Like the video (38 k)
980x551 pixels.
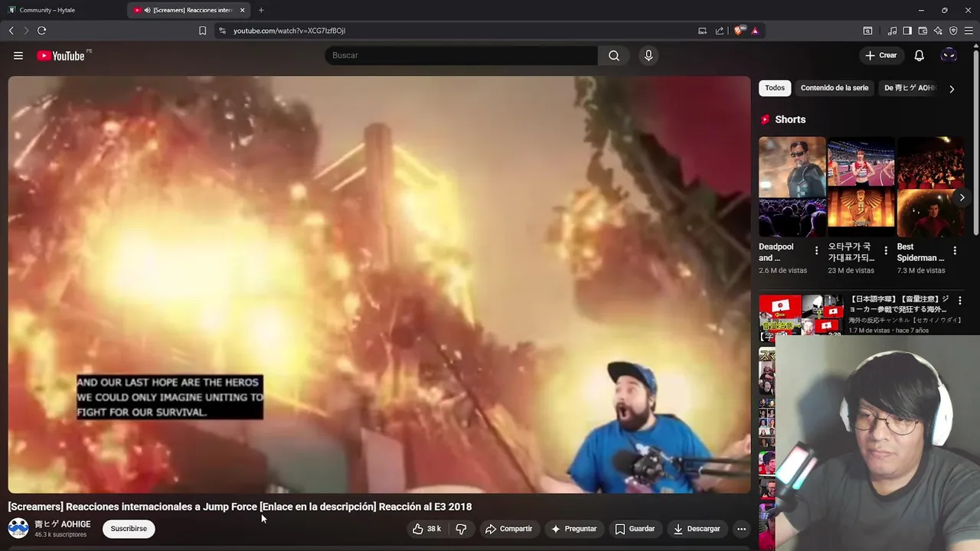pos(426,529)
